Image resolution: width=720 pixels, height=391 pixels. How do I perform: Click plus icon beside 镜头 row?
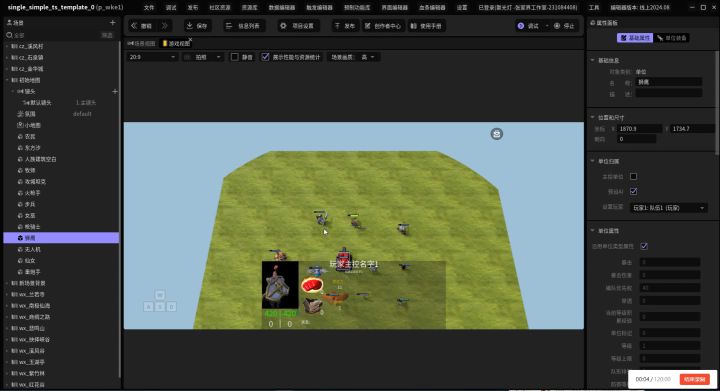pyautogui.click(x=115, y=91)
